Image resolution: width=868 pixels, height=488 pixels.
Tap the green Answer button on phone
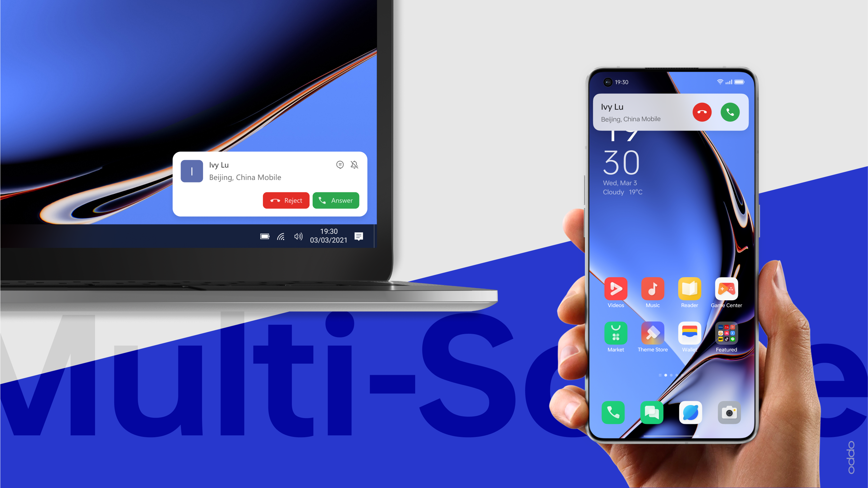(x=730, y=112)
